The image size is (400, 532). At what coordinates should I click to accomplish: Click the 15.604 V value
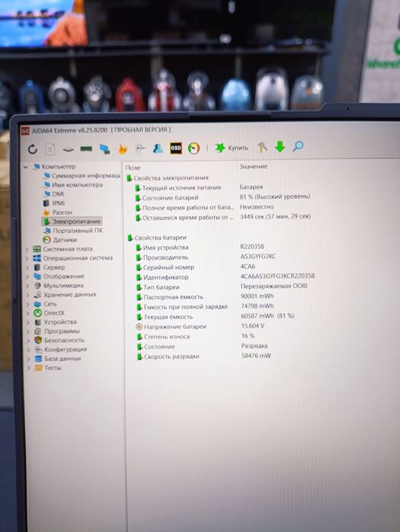point(253,326)
